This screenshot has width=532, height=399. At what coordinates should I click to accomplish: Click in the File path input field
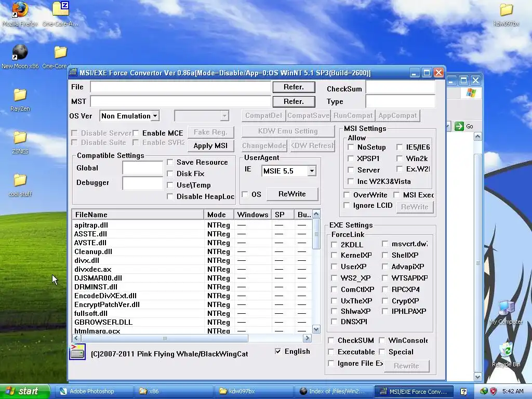click(180, 87)
